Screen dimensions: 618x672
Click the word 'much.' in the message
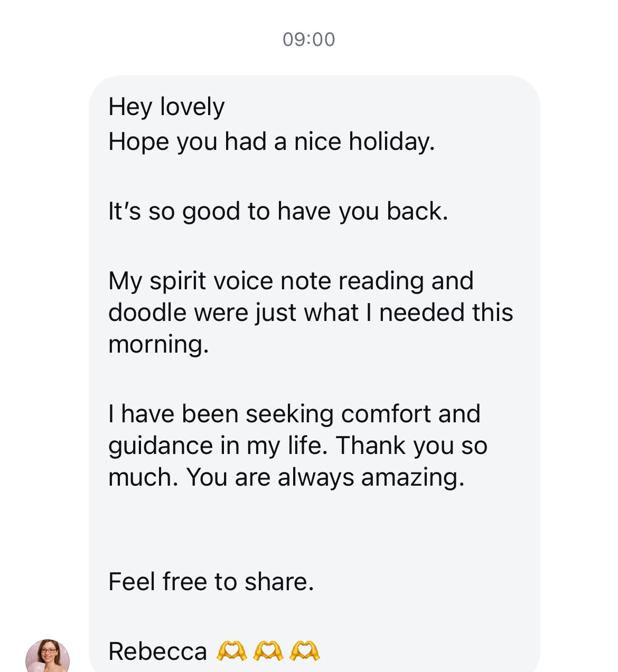point(143,477)
